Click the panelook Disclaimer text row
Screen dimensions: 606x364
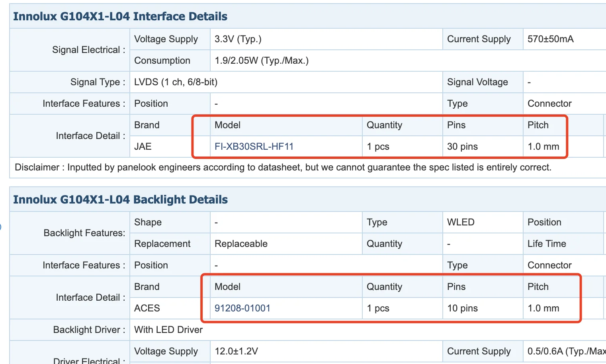(x=283, y=167)
